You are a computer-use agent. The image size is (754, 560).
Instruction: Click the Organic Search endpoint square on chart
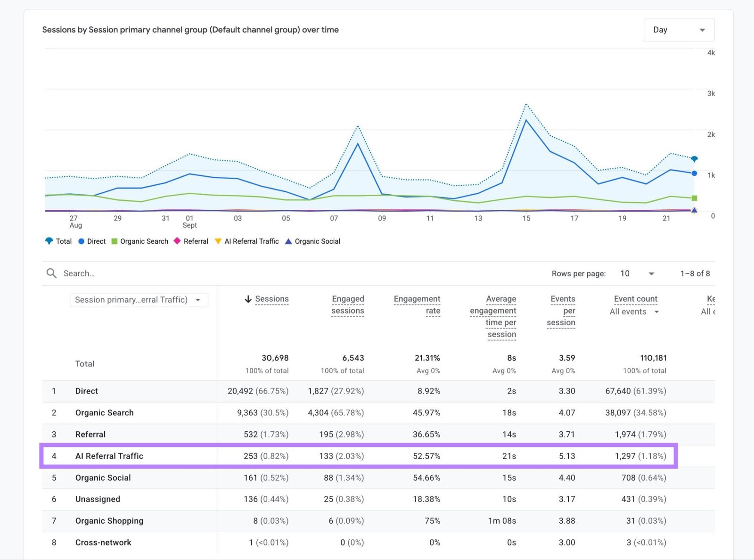click(x=694, y=198)
